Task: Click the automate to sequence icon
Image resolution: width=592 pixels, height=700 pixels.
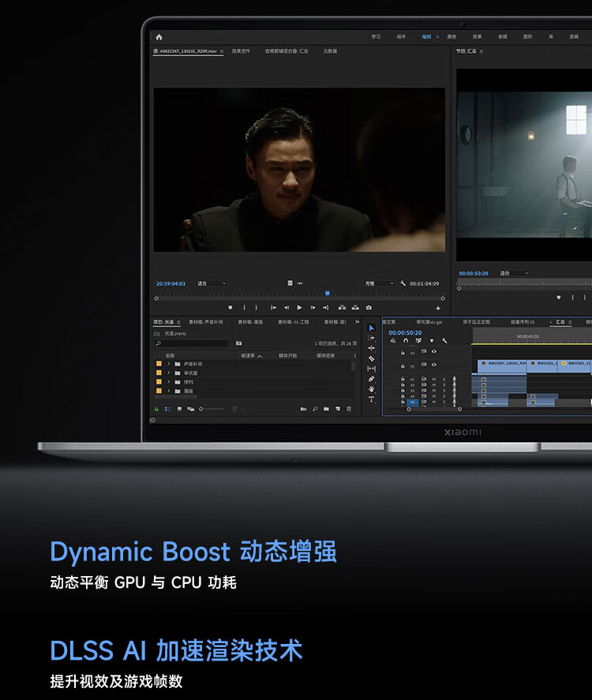Action: tap(304, 409)
